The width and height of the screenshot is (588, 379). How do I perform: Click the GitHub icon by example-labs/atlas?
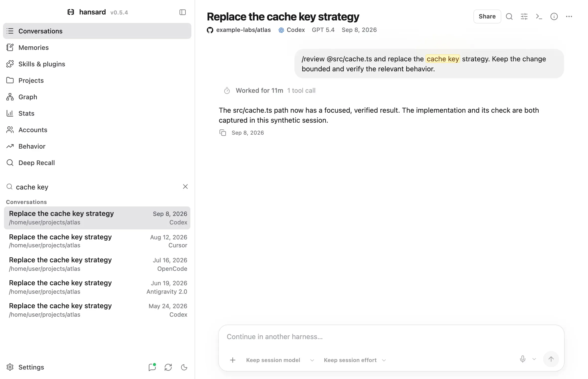[x=210, y=30]
